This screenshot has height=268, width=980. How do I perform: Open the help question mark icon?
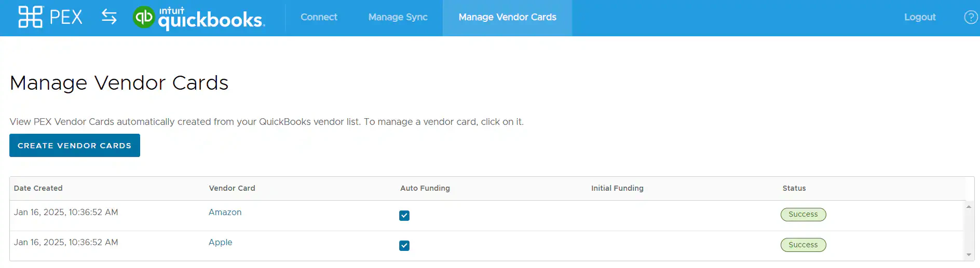[x=971, y=17]
